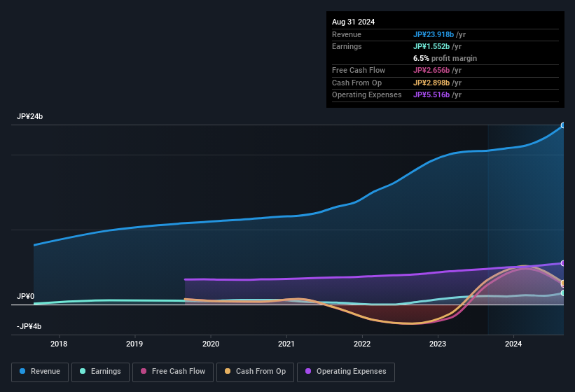Click the -JP¥4b y-axis label
The width and height of the screenshot is (575, 392).
coord(29,326)
